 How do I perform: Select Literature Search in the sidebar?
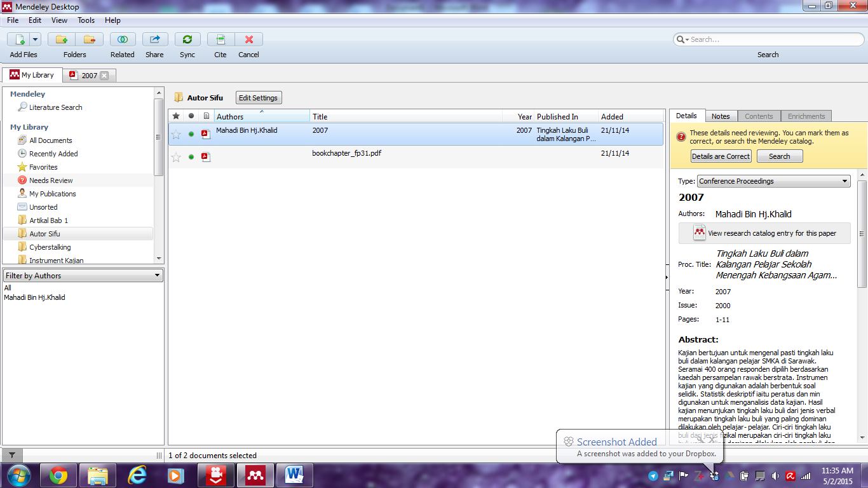pyautogui.click(x=55, y=107)
